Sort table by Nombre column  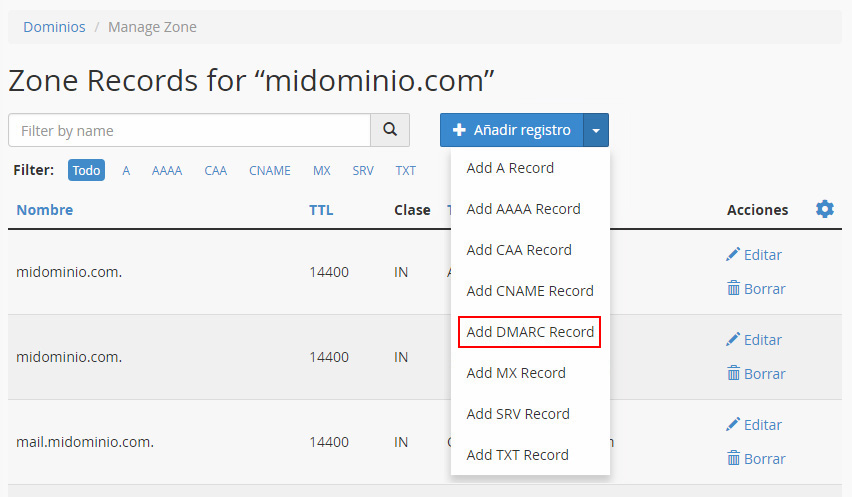45,210
